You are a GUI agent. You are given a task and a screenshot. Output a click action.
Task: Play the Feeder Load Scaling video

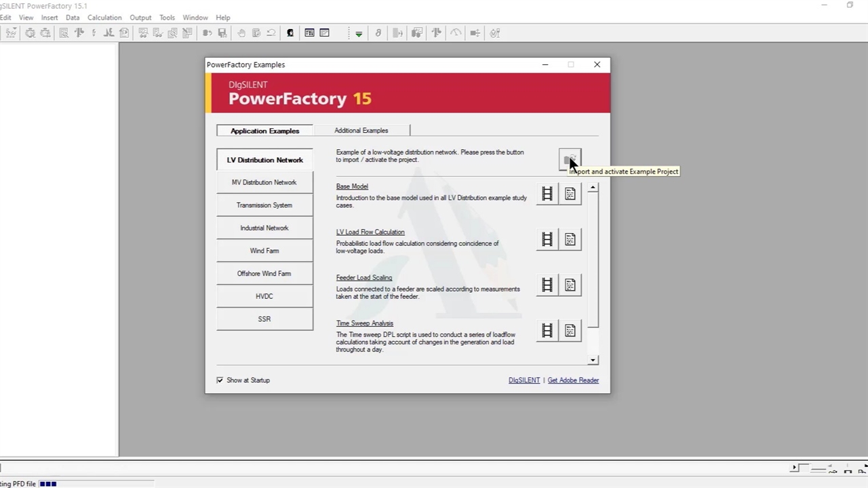(547, 285)
